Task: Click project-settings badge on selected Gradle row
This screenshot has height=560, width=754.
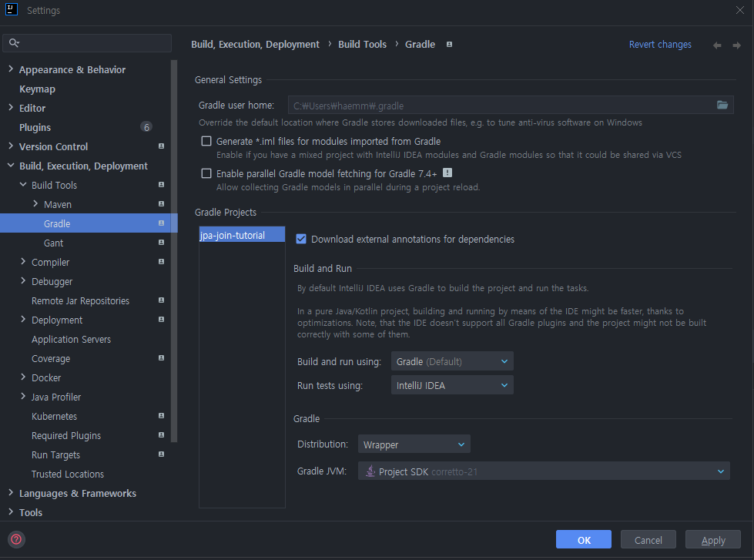Action: click(x=161, y=223)
